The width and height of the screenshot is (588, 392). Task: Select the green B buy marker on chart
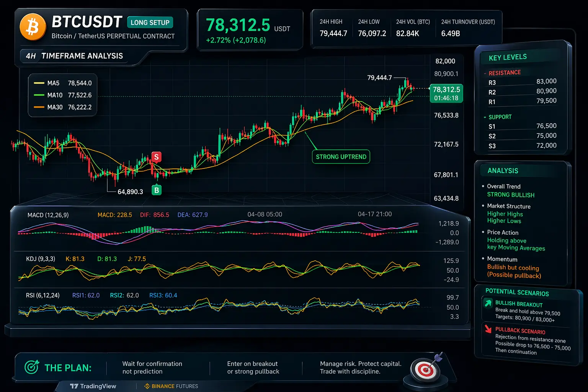(157, 190)
